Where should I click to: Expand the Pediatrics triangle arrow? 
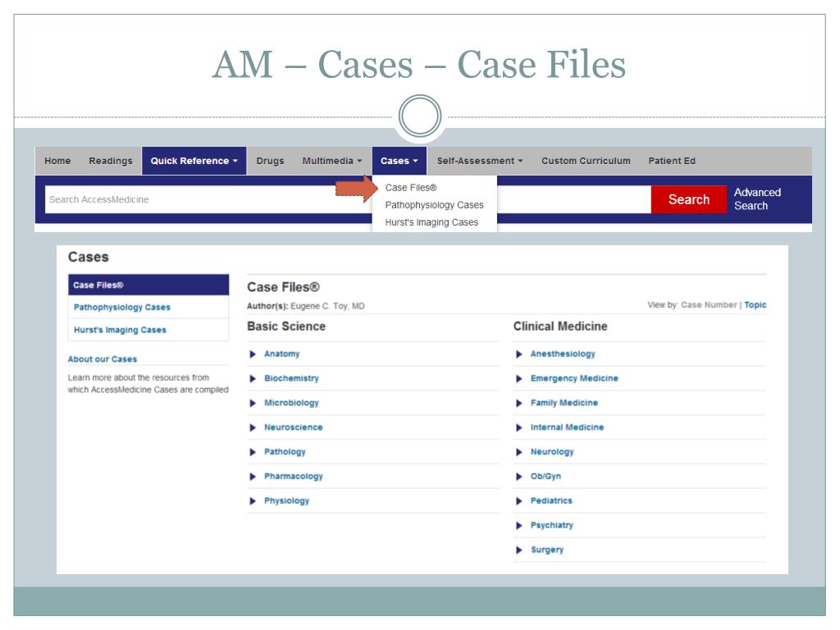pos(519,501)
